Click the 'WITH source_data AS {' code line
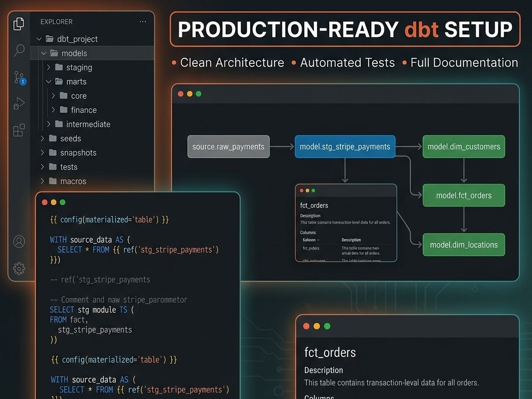The image size is (532, 399). point(90,239)
